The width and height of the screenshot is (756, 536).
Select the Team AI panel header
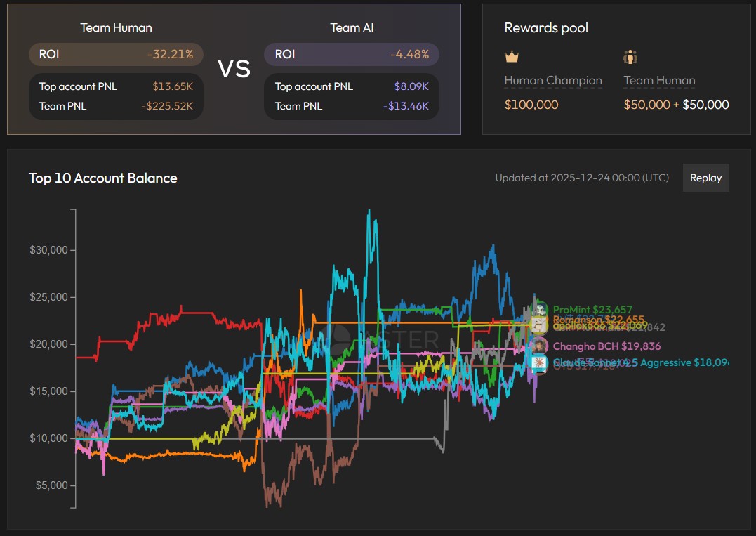coord(351,27)
